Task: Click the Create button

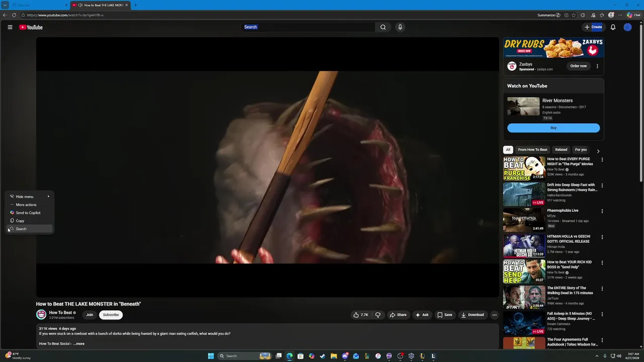Action: 593,27
